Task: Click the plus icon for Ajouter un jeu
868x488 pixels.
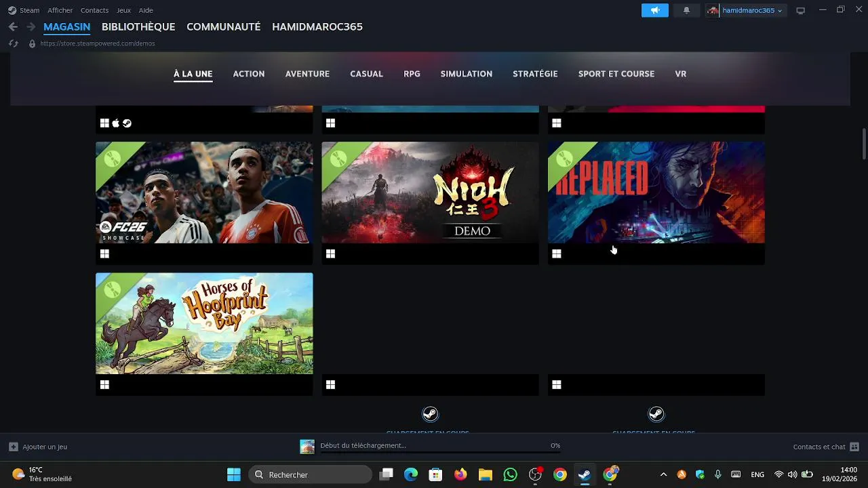Action: pyautogui.click(x=14, y=447)
